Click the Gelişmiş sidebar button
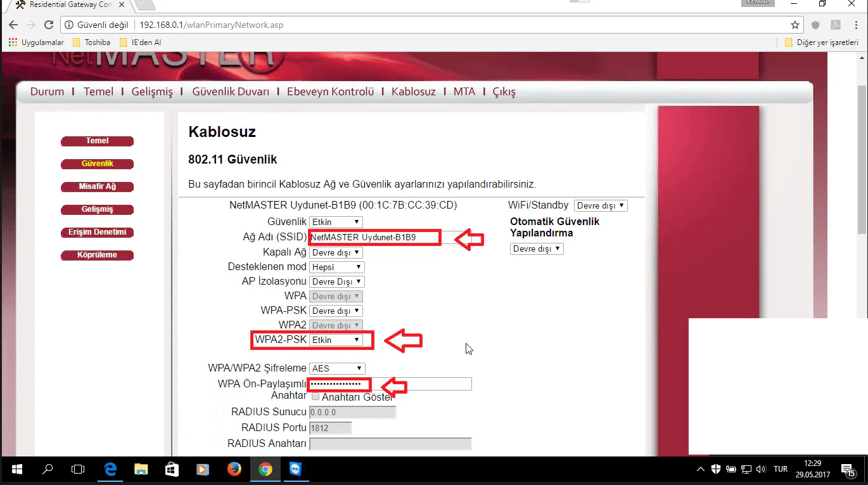 (98, 210)
